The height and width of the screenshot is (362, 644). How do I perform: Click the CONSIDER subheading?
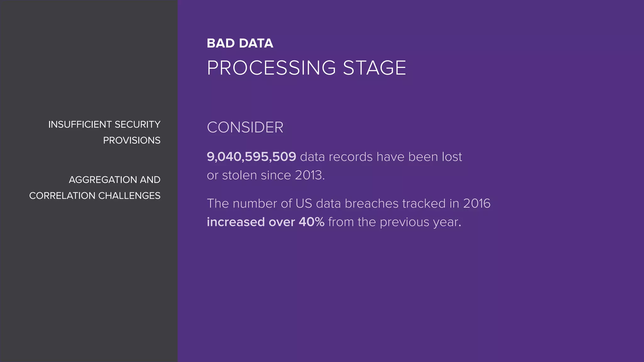coord(245,128)
